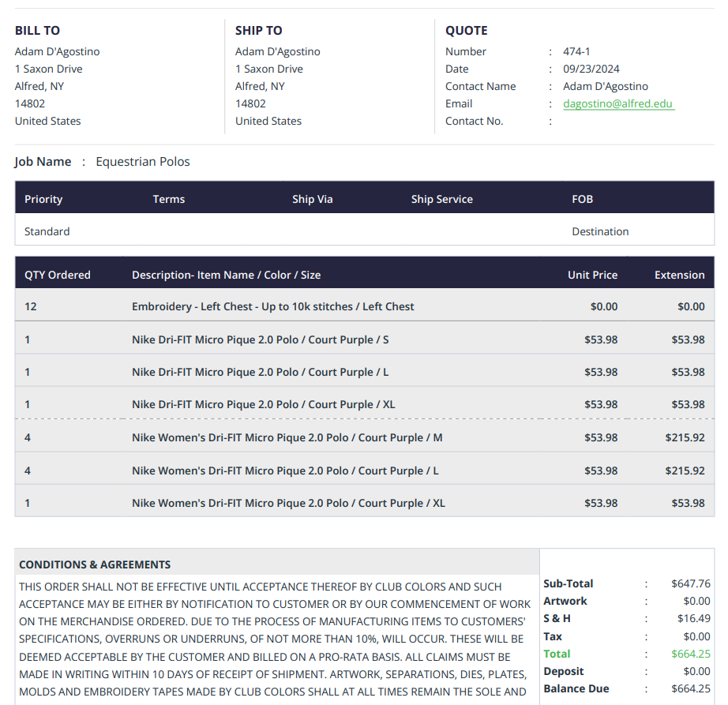Viewport: 728px width, 705px height.
Task: Select the Women's polo Court Purple / M row
Action: 287,437
